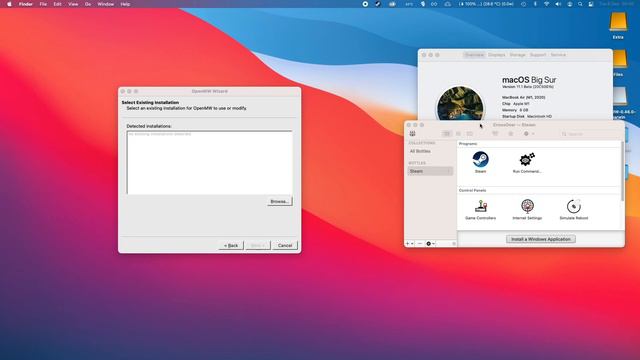
Task: Launch Run Command gear icon in CrossOver
Action: point(527,159)
